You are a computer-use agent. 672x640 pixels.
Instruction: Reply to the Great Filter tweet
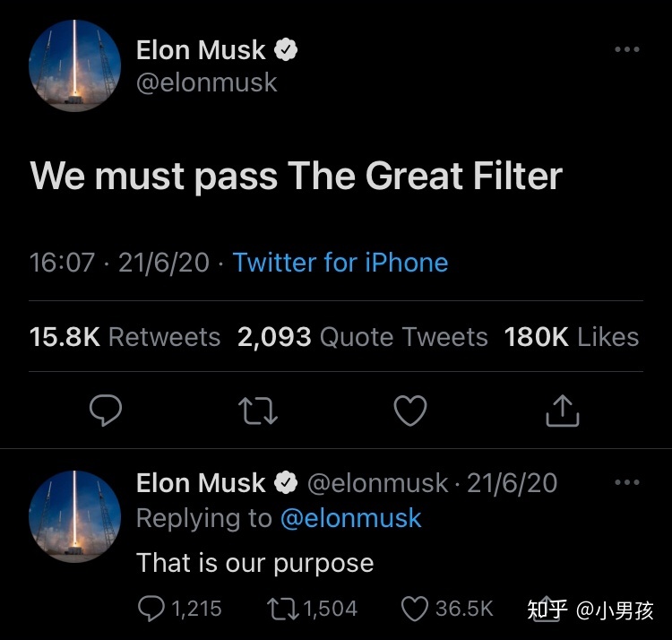click(106, 411)
